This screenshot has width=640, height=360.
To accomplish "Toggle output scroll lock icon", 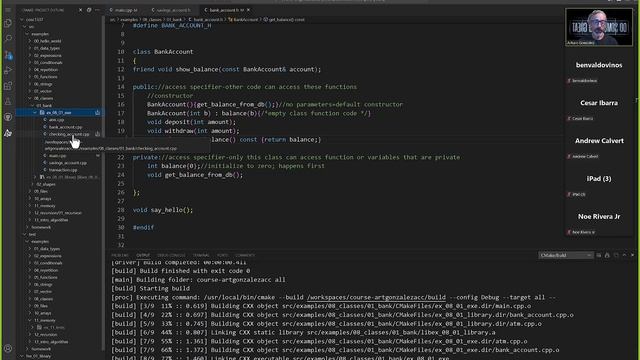I will pyautogui.click(x=607, y=255).
